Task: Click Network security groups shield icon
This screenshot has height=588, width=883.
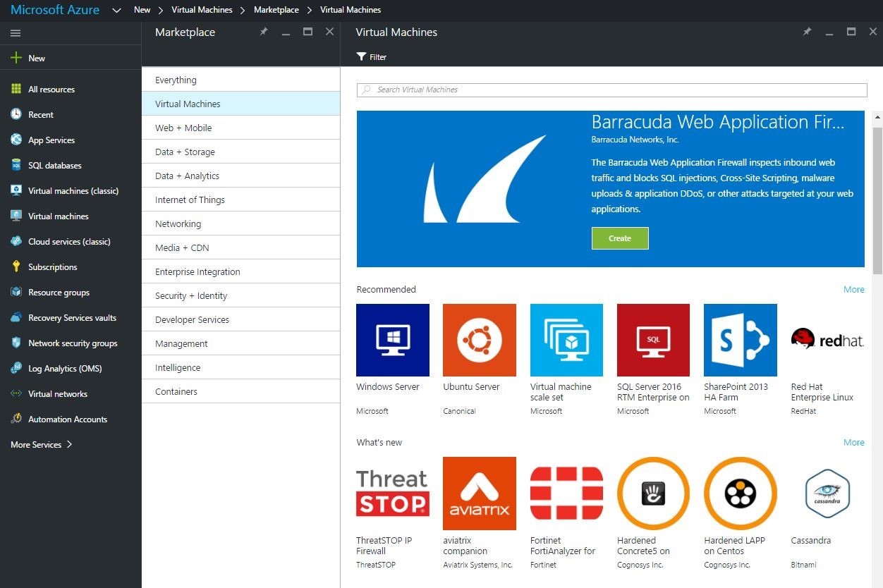Action: coord(16,343)
